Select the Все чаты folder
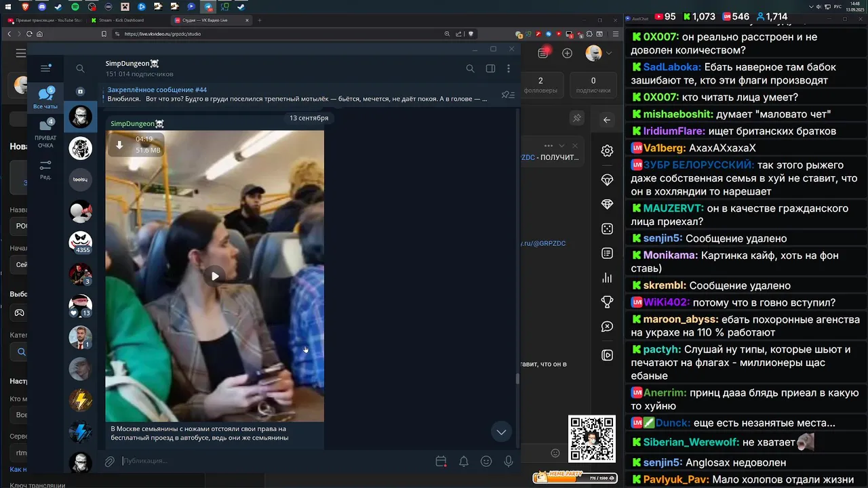868x488 pixels. pyautogui.click(x=45, y=98)
